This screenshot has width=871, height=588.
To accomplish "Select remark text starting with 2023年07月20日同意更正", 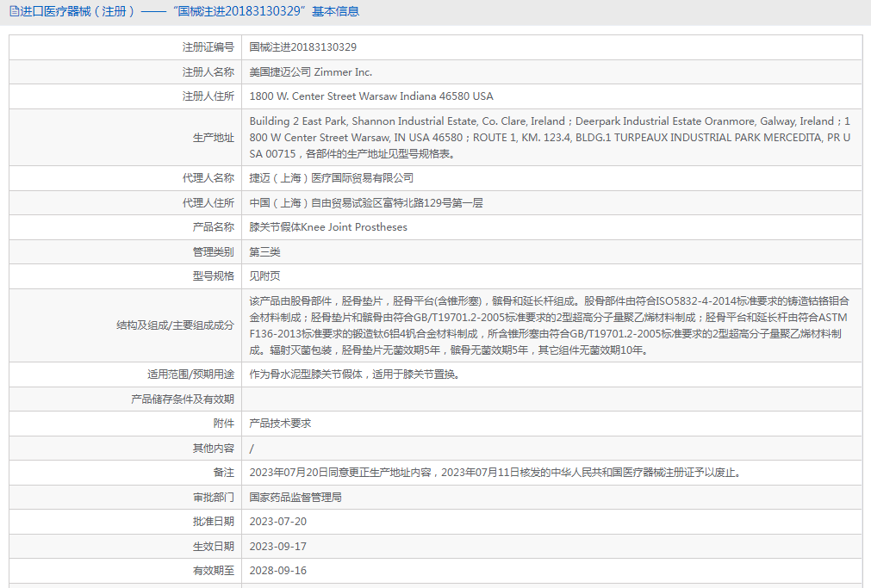I will [x=495, y=473].
